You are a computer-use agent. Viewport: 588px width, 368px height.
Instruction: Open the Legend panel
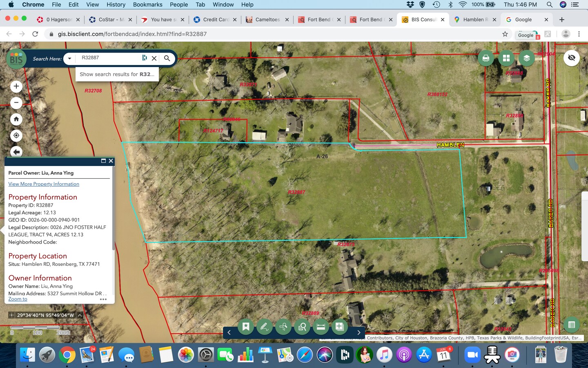(571, 325)
